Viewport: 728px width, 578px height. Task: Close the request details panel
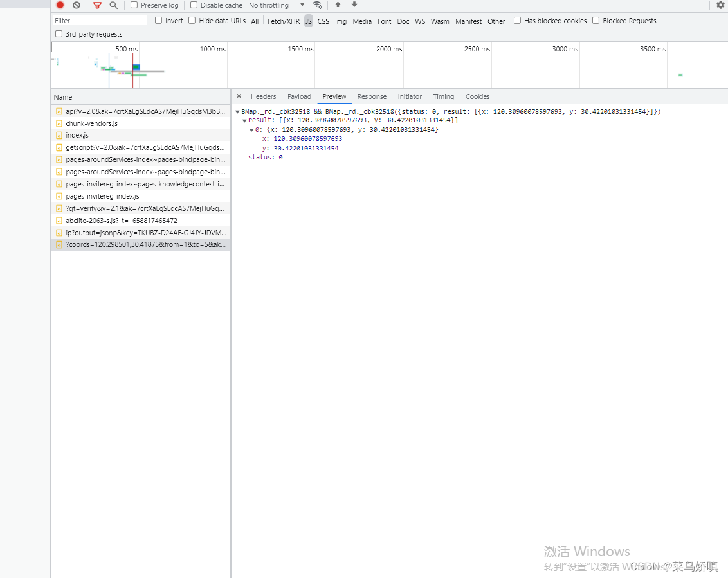[x=239, y=95]
